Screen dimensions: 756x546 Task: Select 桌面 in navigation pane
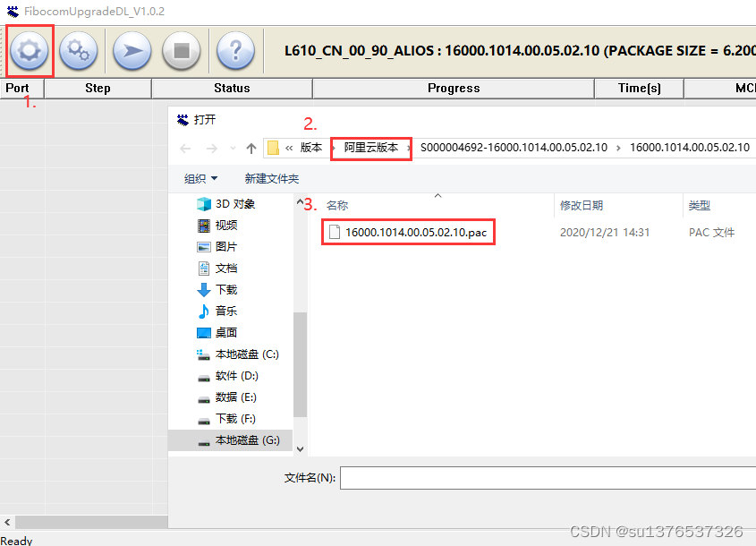pos(217,333)
